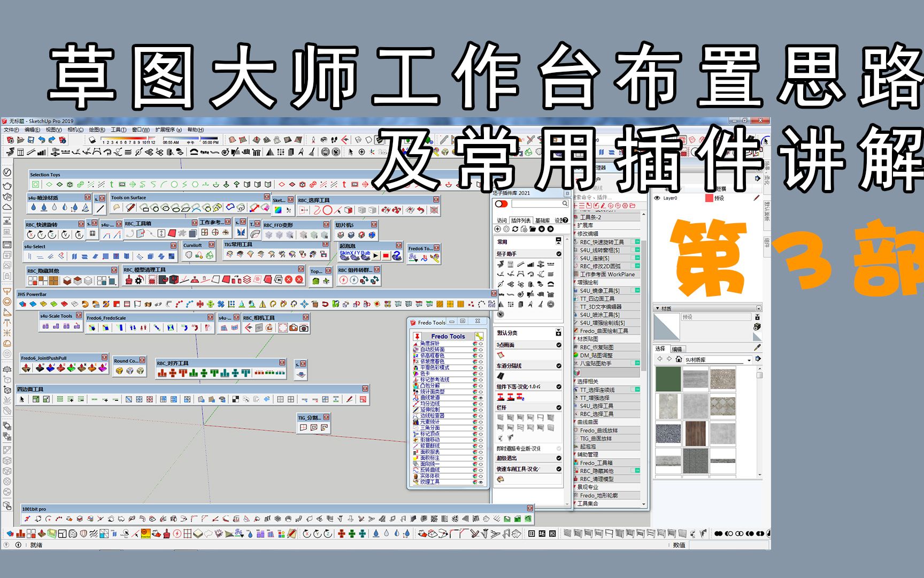Click first red align icon in RBC_对齐工具
Image resolution: width=924 pixels, height=578 pixels.
(x=162, y=373)
